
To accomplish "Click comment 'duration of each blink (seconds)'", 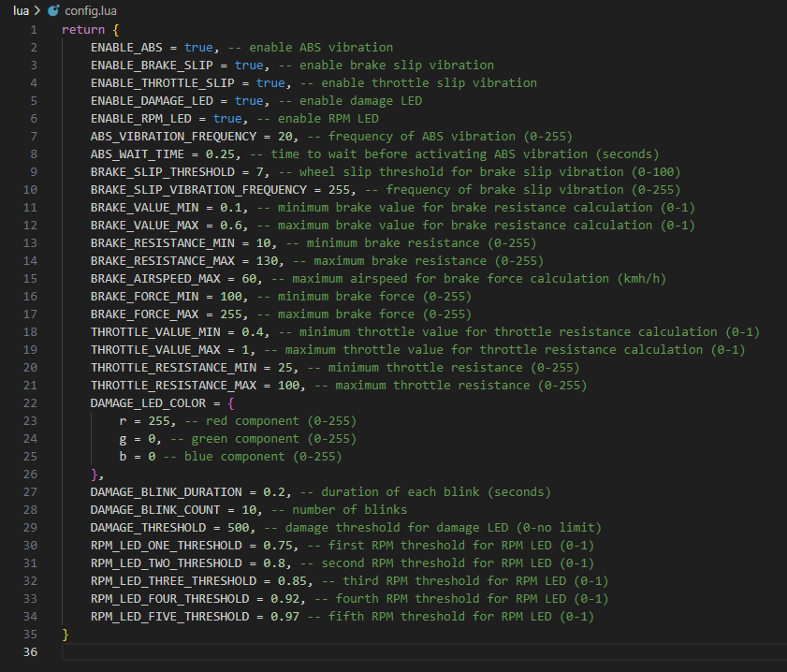I will pos(436,491).
